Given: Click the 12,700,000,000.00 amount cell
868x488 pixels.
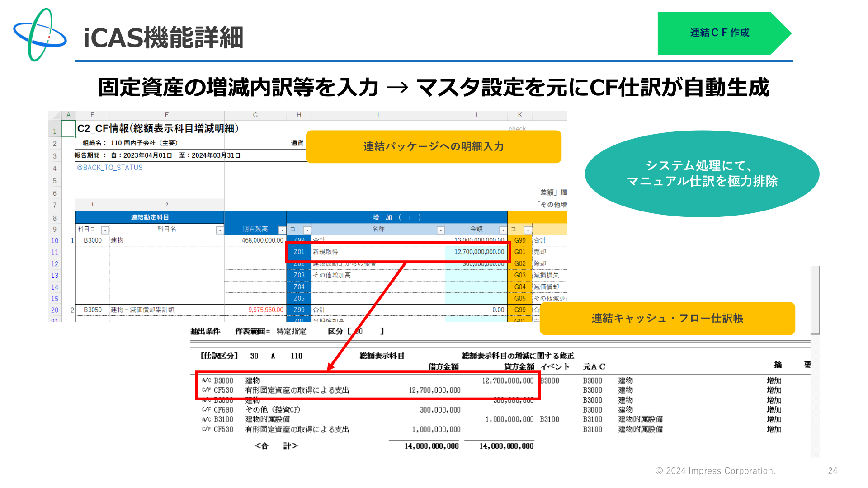Looking at the screenshot, I should tap(476, 252).
